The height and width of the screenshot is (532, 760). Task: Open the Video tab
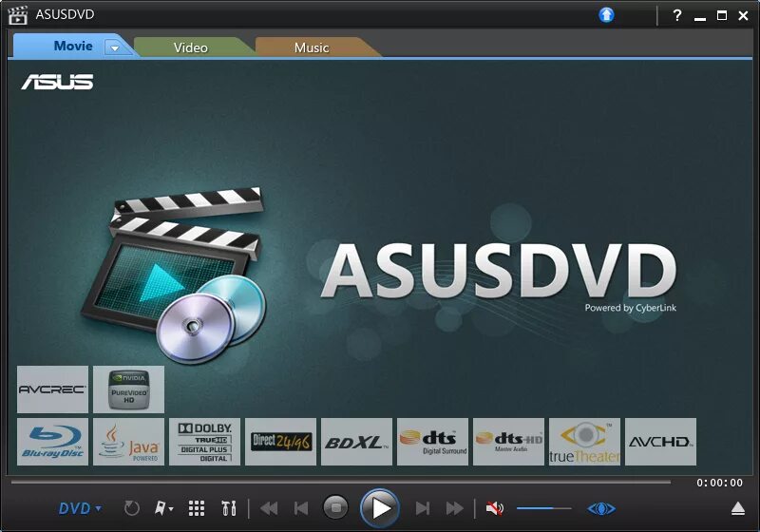191,47
